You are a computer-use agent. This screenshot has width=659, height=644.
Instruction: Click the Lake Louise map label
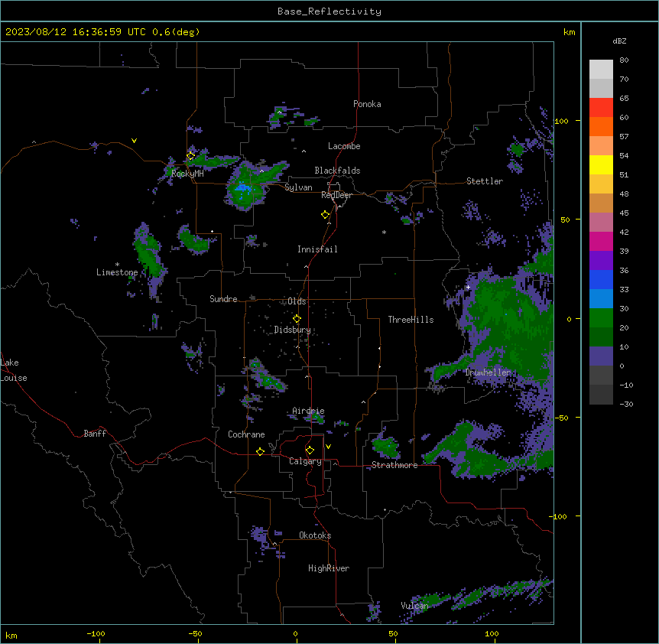click(x=14, y=370)
